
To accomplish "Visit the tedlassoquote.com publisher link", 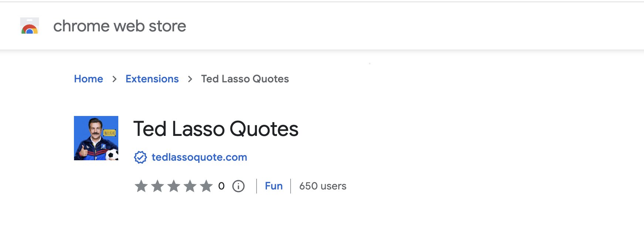I will (199, 157).
